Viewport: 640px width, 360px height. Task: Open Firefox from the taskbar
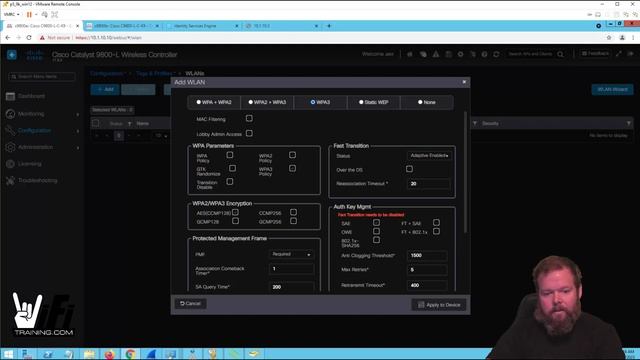point(109,354)
